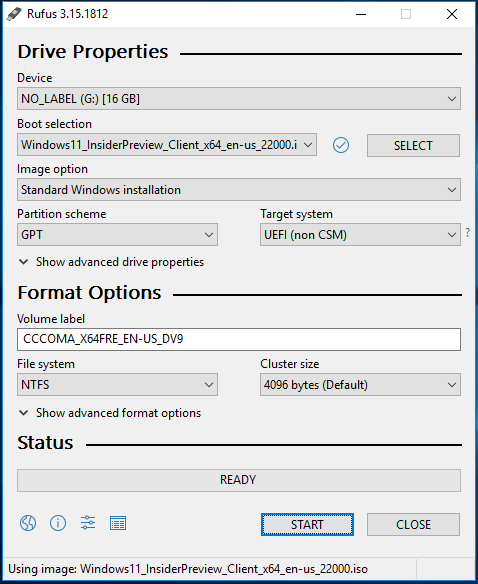Open the Image option dropdown
The height and width of the screenshot is (584, 478).
(239, 190)
